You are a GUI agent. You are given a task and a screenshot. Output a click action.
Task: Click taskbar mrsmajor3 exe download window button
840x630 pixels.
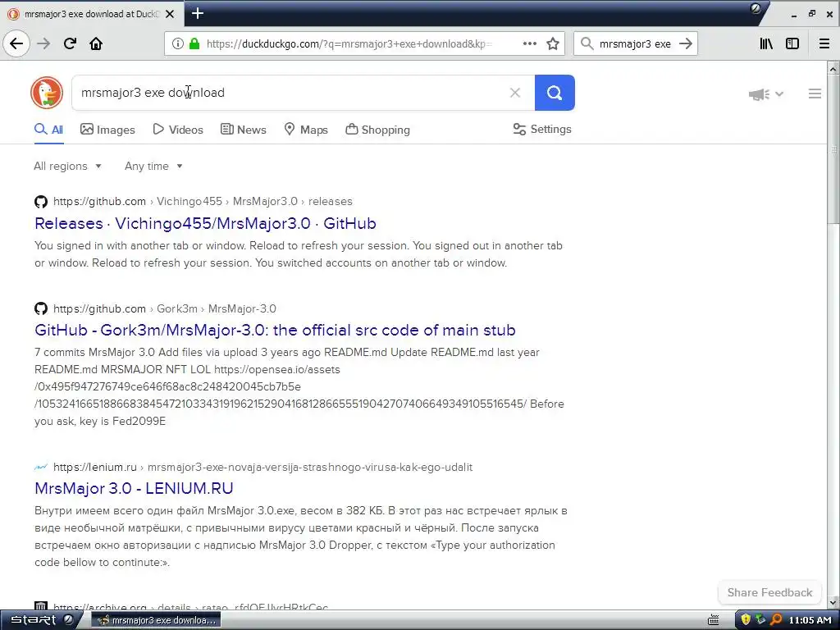(x=157, y=620)
